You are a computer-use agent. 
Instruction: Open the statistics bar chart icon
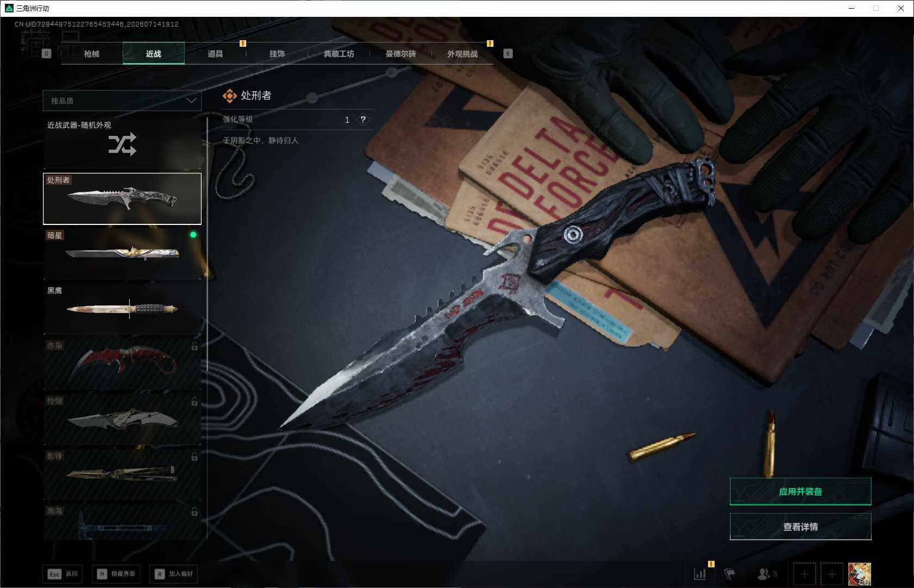click(x=700, y=574)
